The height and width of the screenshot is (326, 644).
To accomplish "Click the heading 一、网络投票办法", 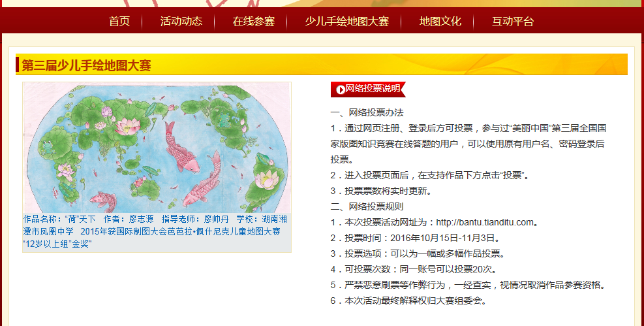I will [367, 112].
